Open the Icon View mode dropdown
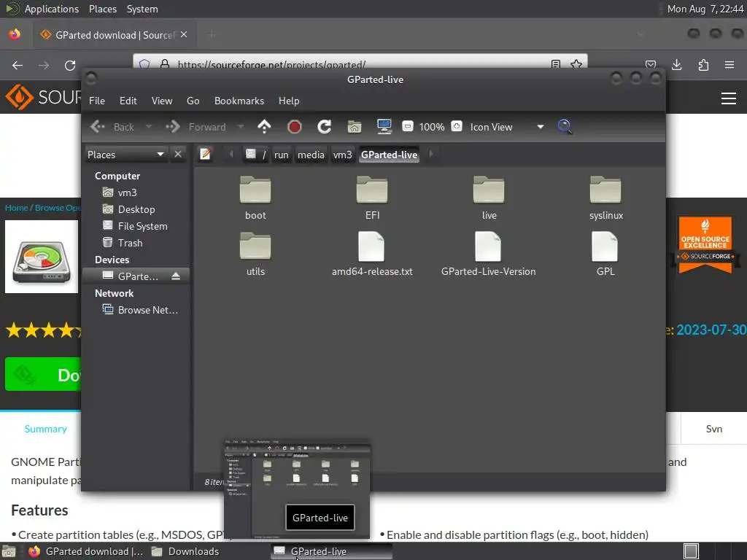The height and width of the screenshot is (560, 747). pyautogui.click(x=507, y=127)
